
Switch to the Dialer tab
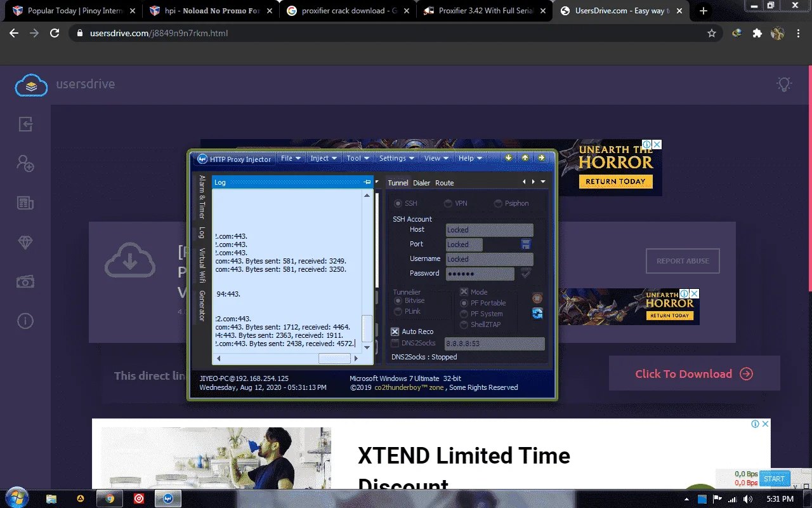(x=421, y=183)
